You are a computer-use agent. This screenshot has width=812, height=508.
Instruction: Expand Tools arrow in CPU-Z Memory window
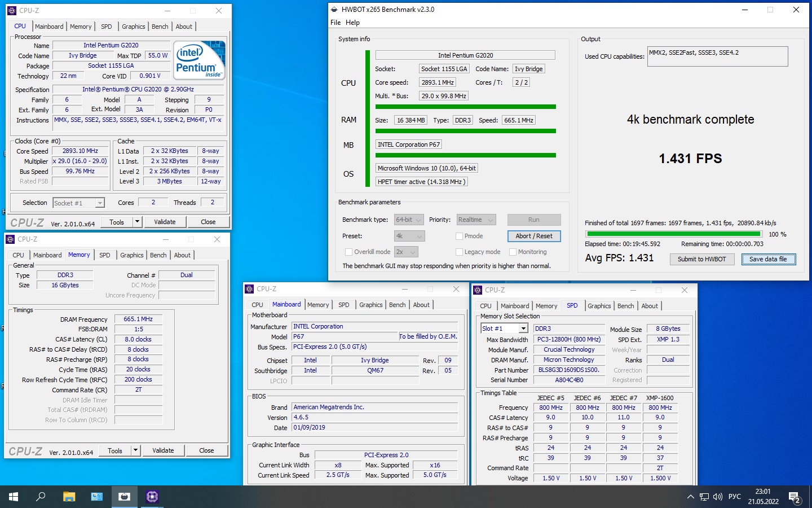(x=135, y=450)
